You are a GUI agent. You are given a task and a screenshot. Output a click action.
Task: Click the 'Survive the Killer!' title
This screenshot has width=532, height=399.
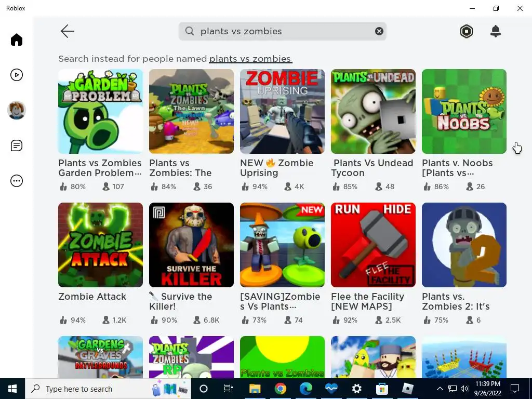coord(181,301)
